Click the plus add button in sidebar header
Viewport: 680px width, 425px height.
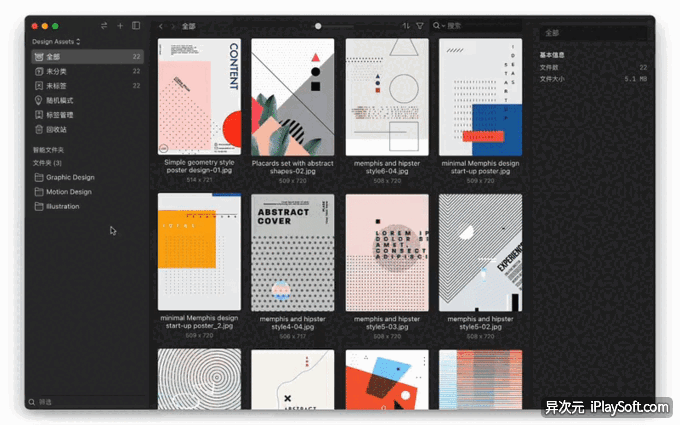click(120, 26)
